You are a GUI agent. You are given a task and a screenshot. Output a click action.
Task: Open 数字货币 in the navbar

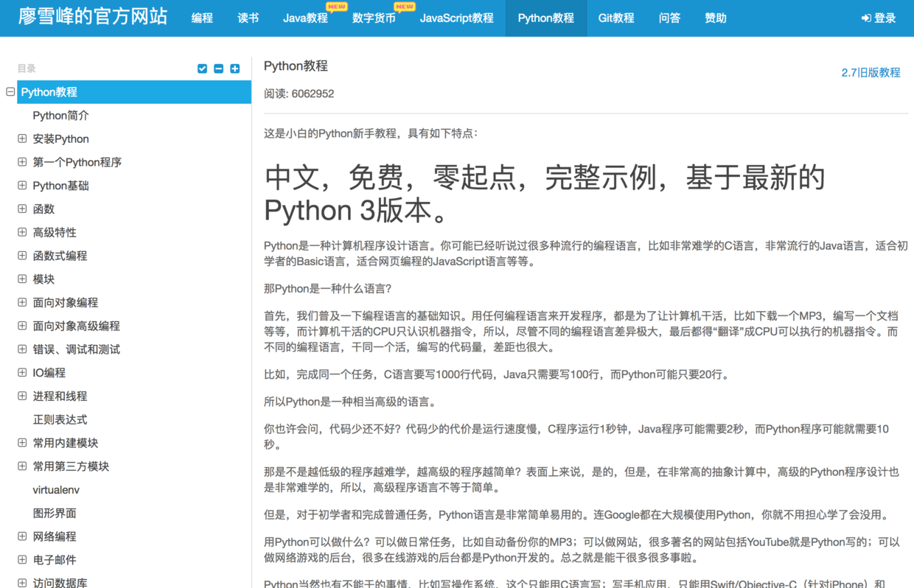click(x=374, y=18)
